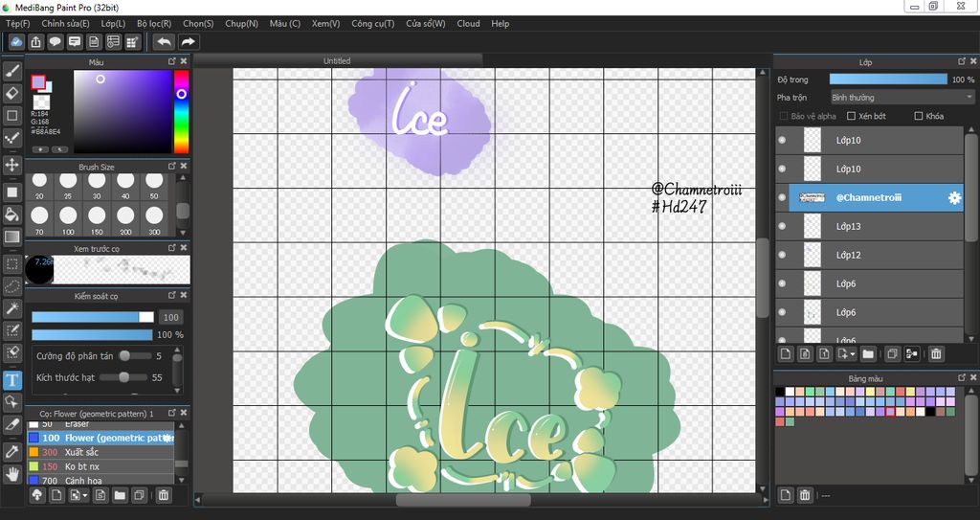
Task: Toggle the Khóa checkbox
Action: pos(918,116)
